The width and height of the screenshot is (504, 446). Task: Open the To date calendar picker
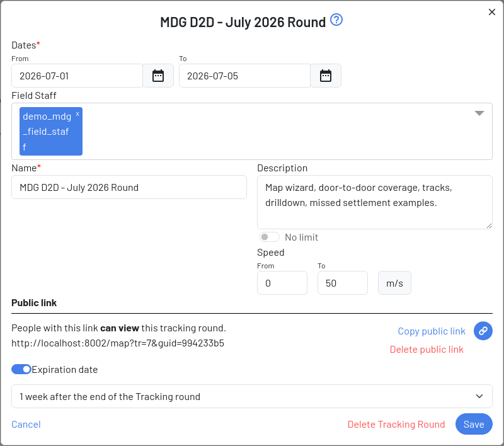[326, 76]
